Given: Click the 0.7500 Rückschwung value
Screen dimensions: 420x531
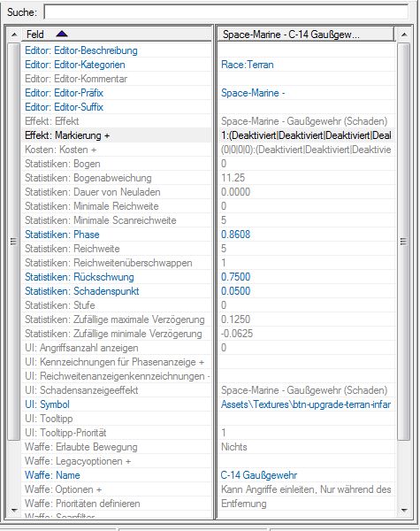Looking at the screenshot, I should 235,277.
